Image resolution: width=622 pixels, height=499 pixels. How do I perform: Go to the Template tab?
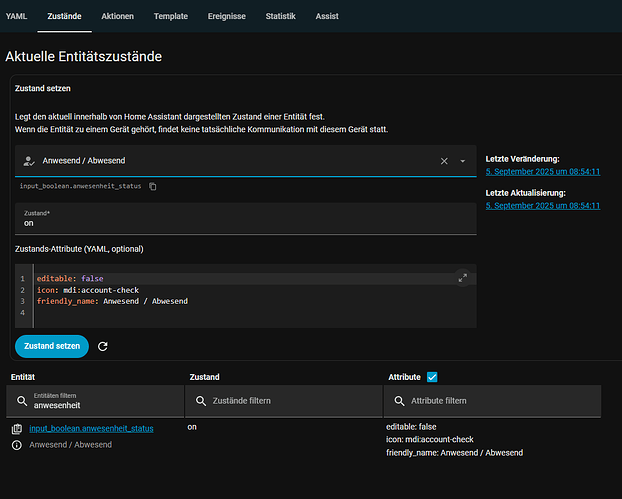coord(171,16)
